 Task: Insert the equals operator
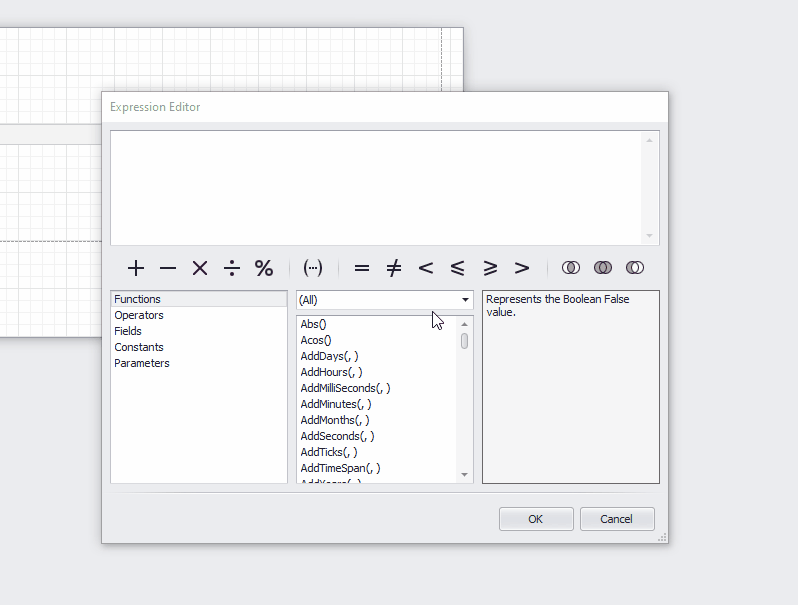tap(362, 268)
